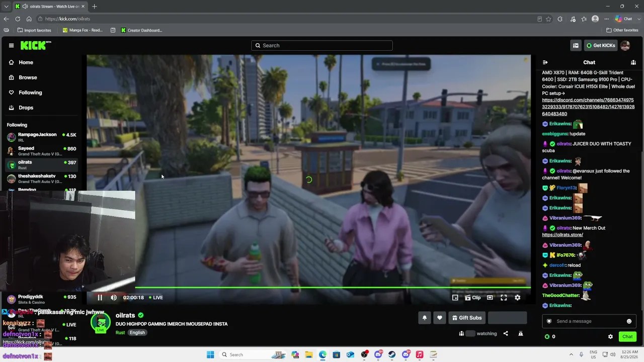644x362 pixels.
Task: Select the oilrats Stream tab
Action: pyautogui.click(x=50, y=7)
